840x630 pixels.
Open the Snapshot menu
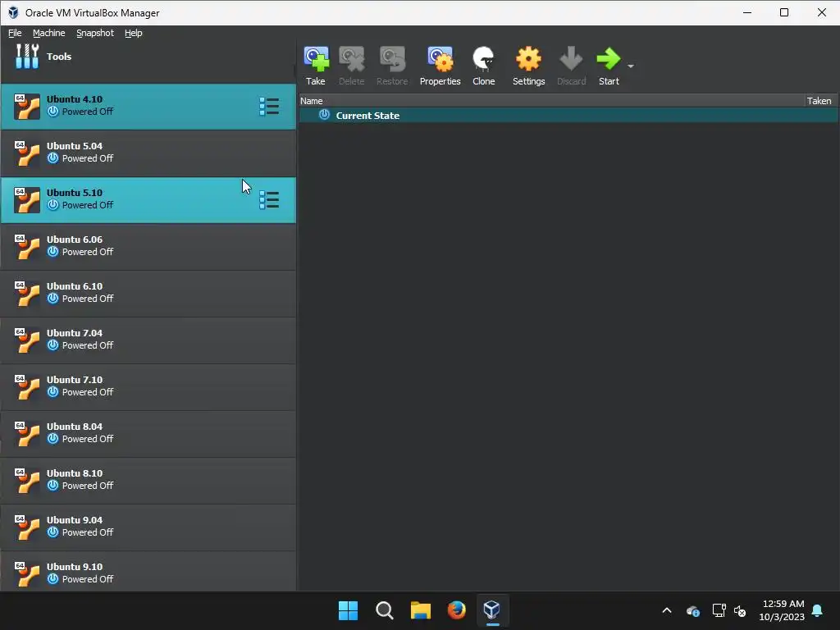(x=95, y=33)
